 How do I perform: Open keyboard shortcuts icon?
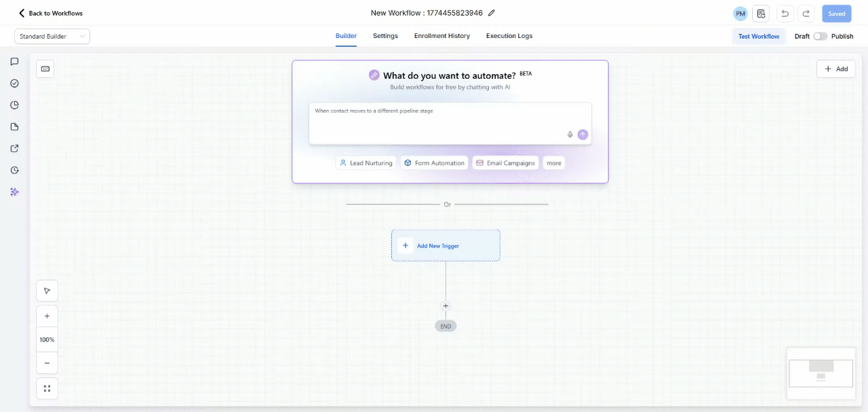click(x=45, y=69)
